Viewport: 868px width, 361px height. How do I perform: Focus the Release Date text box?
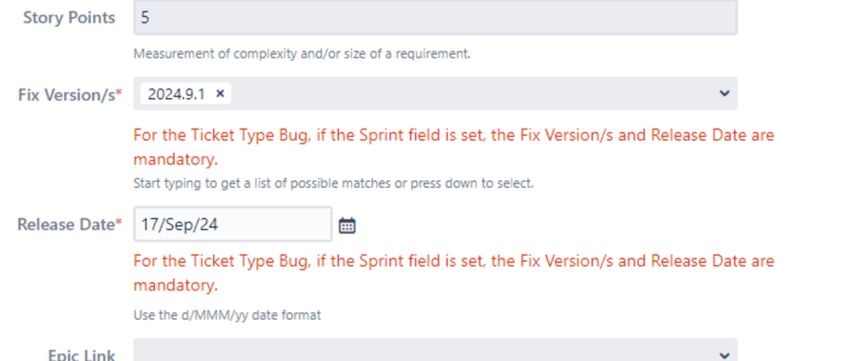tap(233, 224)
